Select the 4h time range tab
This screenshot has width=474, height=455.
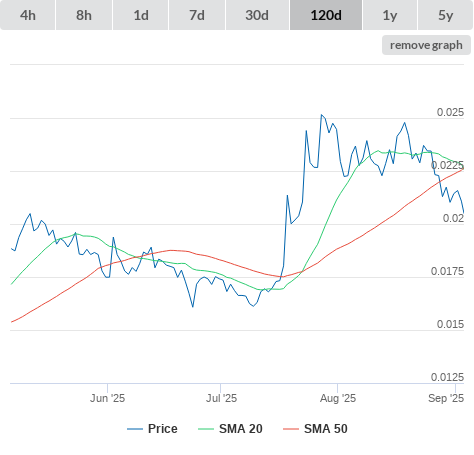pyautogui.click(x=28, y=15)
